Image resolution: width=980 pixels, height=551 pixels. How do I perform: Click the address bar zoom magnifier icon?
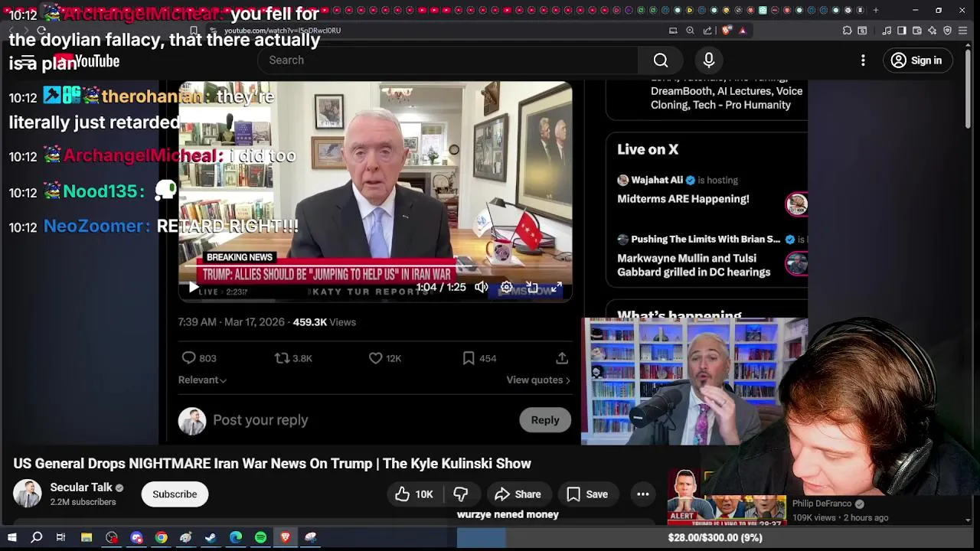click(690, 31)
